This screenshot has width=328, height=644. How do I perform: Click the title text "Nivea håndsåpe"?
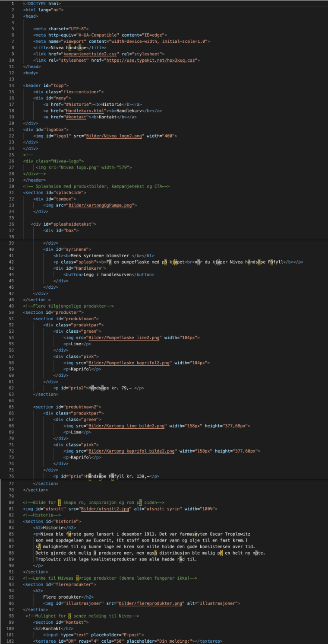69,48
